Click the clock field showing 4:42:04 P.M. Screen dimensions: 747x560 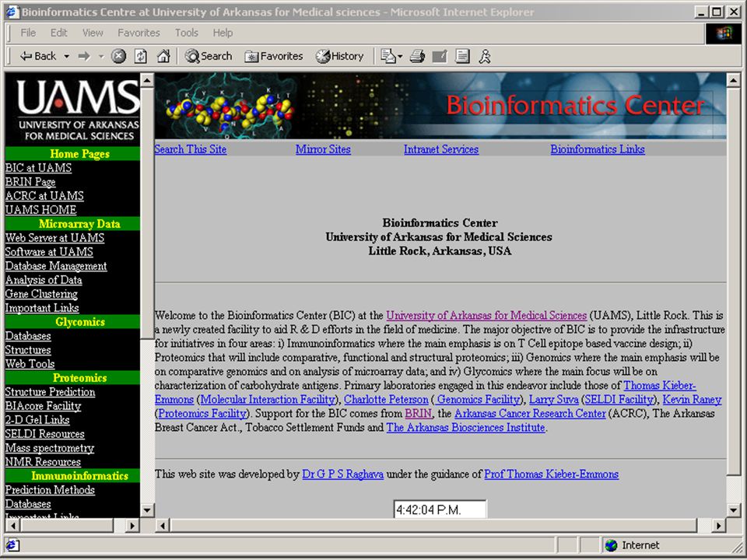[440, 509]
